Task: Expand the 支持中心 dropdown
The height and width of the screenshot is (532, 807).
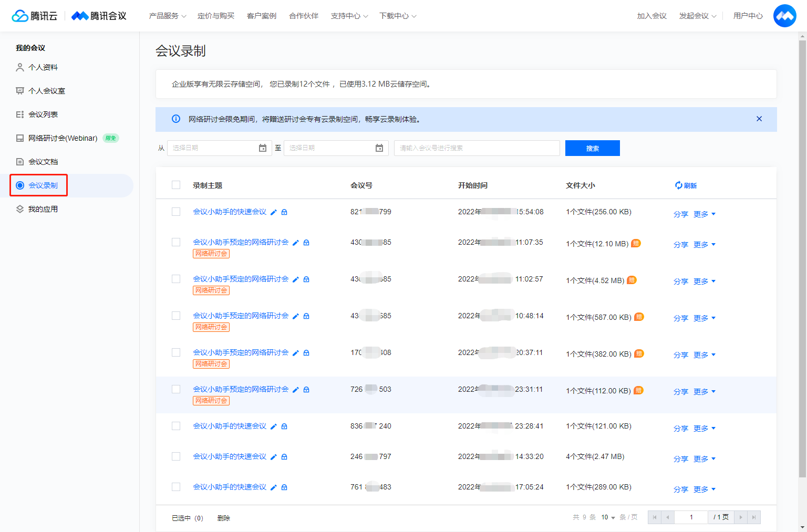Action: (349, 16)
